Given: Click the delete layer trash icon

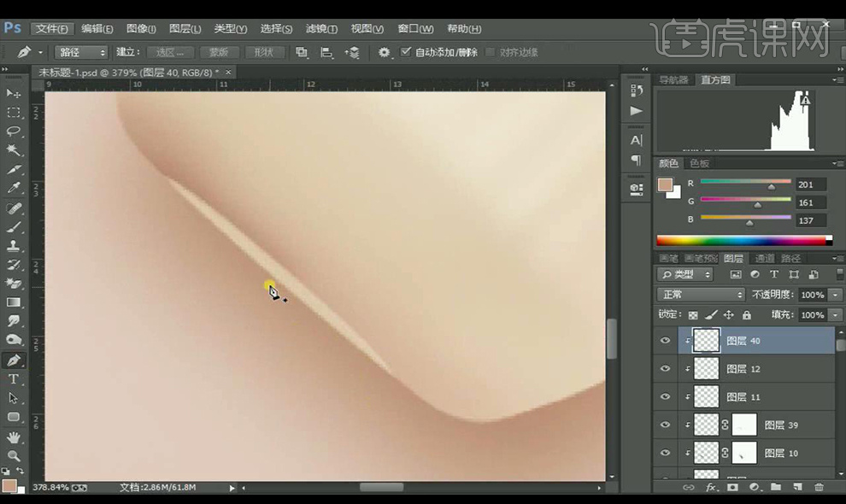Looking at the screenshot, I should pos(819,487).
